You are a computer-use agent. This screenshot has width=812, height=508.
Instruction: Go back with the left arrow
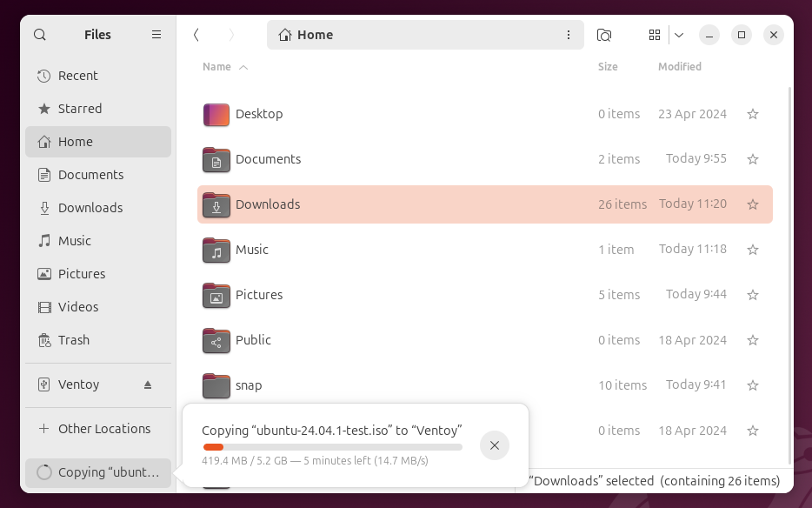196,35
